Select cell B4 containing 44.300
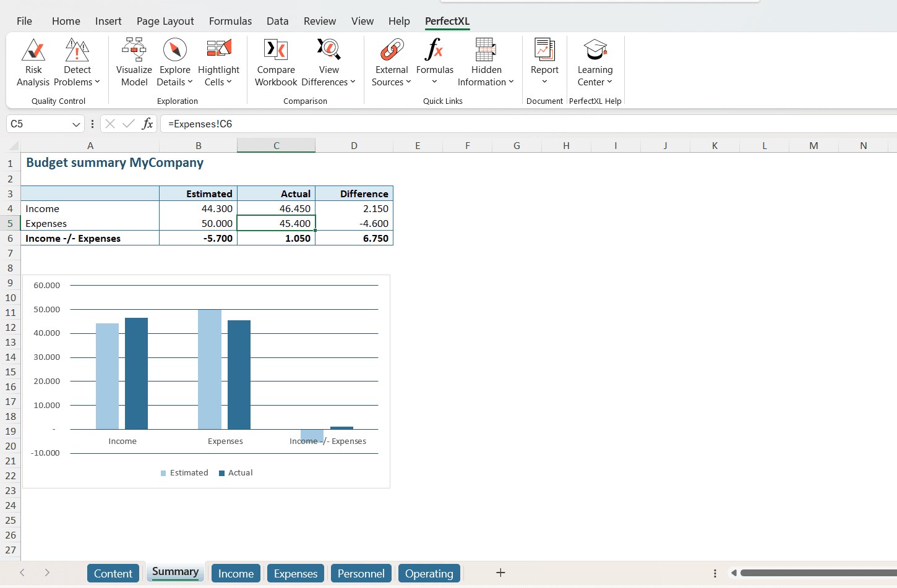The height and width of the screenshot is (588, 897). click(199, 208)
